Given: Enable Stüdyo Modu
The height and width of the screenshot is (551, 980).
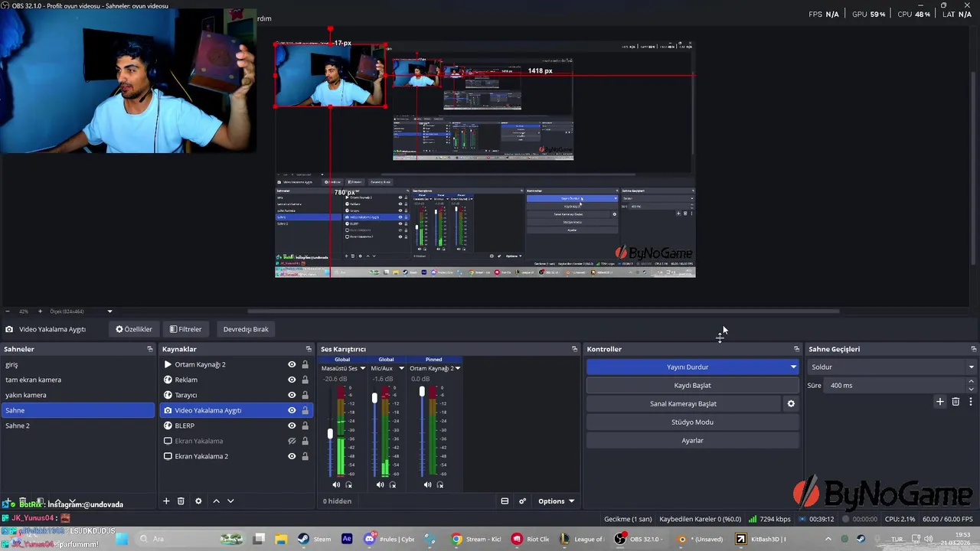Looking at the screenshot, I should (692, 422).
